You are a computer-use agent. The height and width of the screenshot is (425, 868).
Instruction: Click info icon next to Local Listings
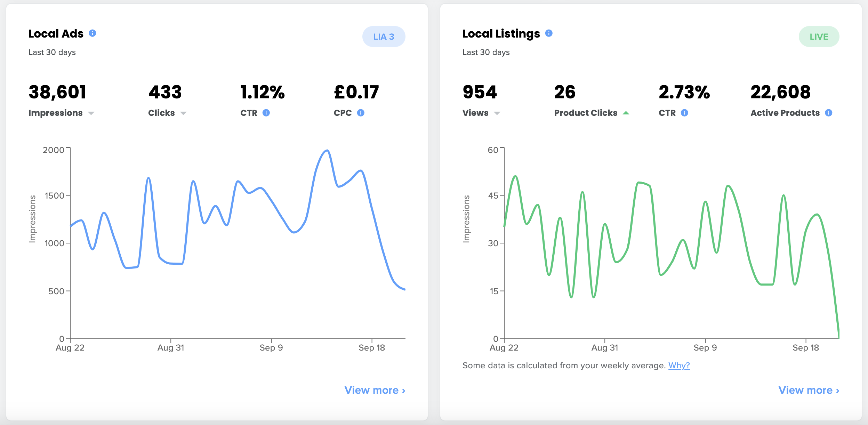(x=549, y=33)
